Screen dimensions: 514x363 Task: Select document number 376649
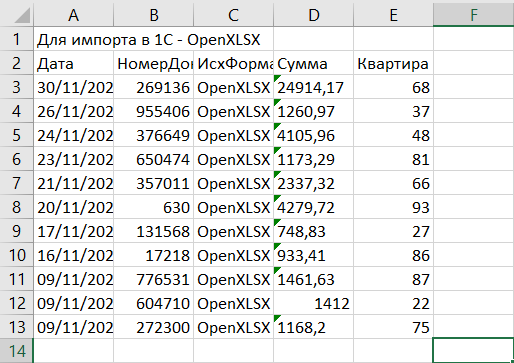[153, 135]
